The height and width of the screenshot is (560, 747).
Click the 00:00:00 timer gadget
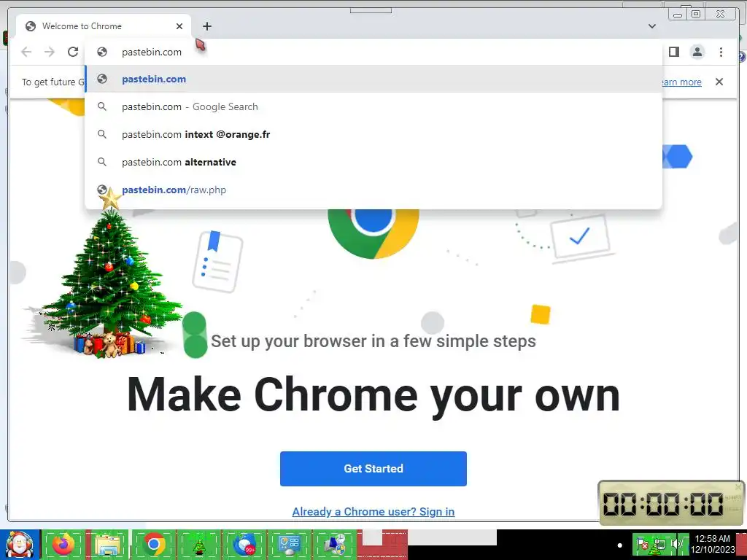(x=671, y=503)
